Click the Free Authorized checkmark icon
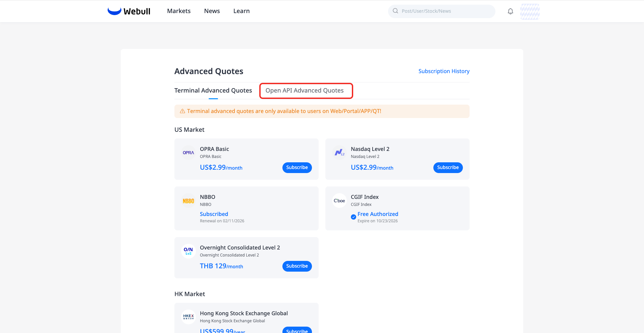The height and width of the screenshot is (333, 644). coord(354,217)
